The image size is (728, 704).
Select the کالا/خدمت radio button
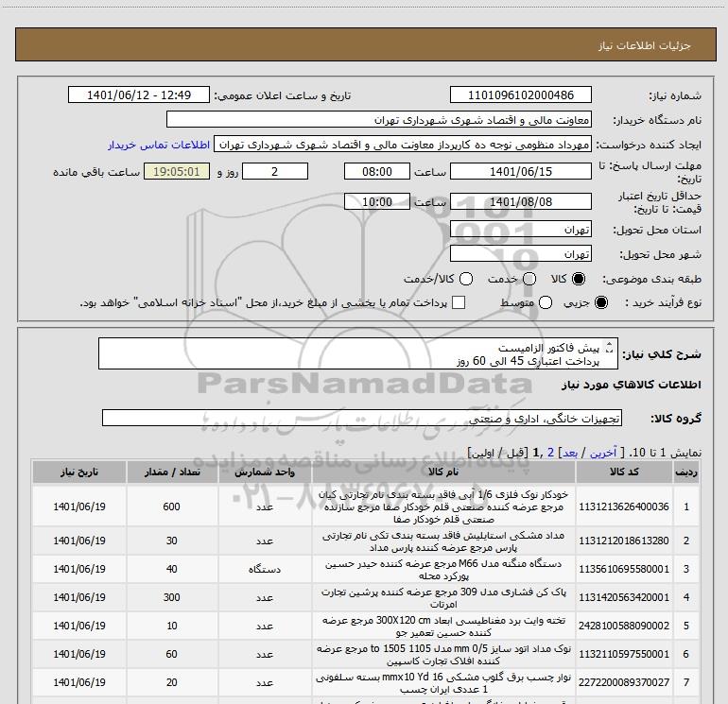click(466, 279)
